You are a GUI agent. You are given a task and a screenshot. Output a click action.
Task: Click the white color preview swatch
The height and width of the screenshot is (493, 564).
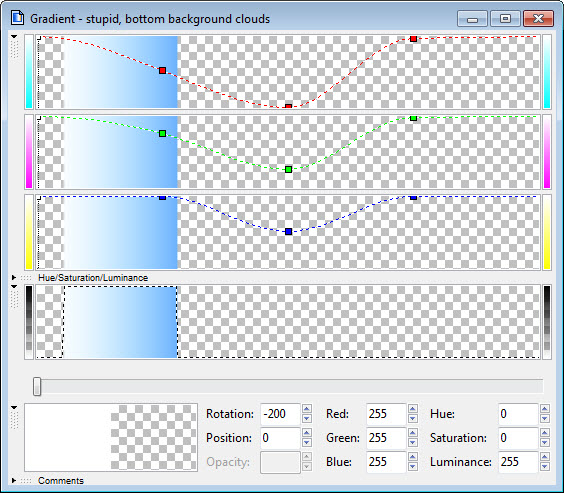[x=68, y=437]
